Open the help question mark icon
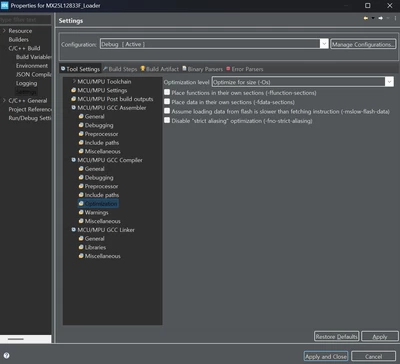Screen dimensions: 400x364 point(6,355)
